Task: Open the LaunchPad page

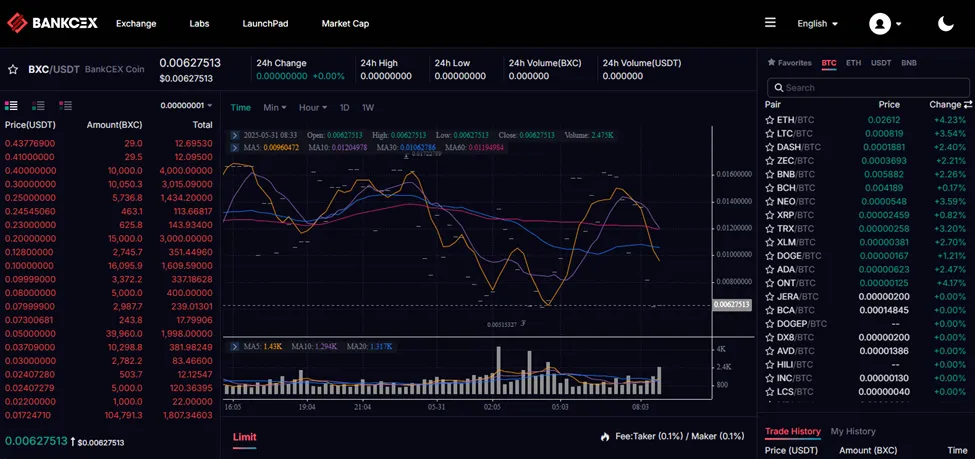Action: [x=266, y=24]
